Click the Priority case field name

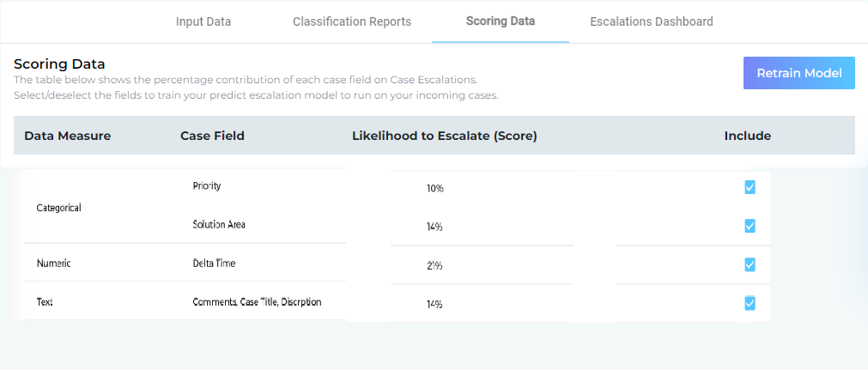(x=207, y=186)
